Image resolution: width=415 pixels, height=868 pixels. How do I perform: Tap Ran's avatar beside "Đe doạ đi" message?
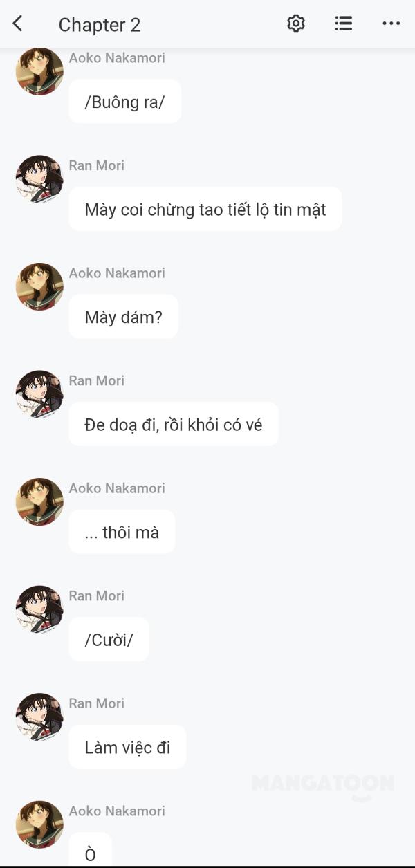(39, 394)
